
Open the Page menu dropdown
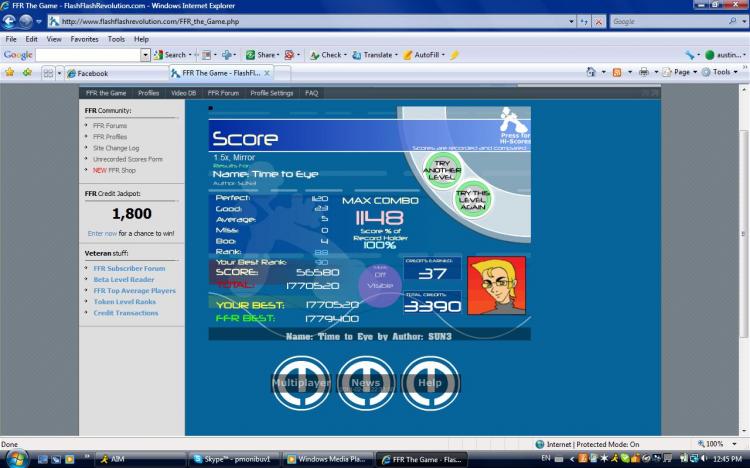click(678, 72)
